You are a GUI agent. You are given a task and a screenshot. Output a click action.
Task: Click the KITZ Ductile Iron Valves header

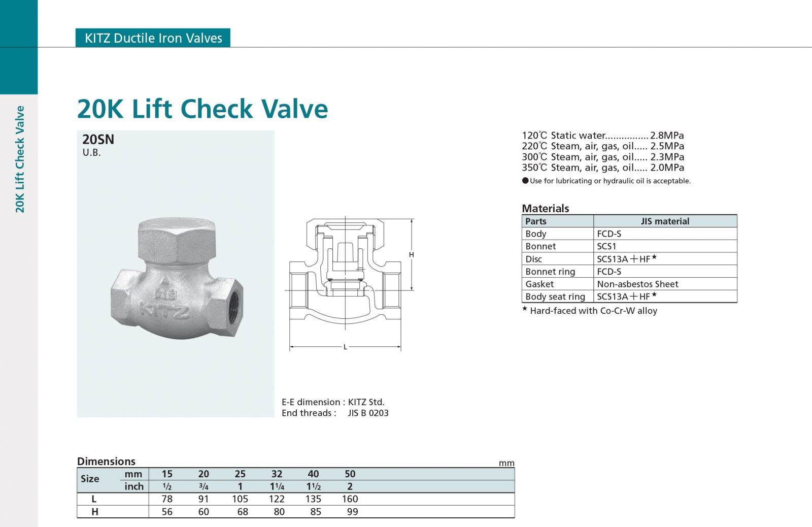click(153, 38)
